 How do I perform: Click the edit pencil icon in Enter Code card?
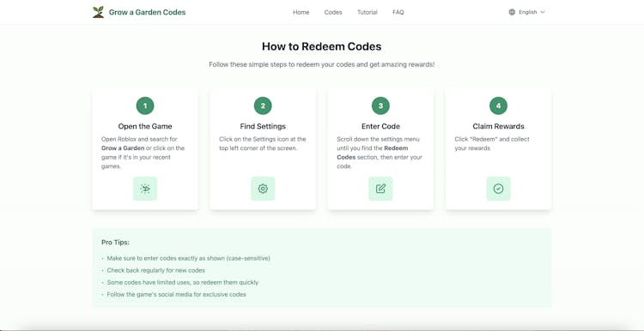pos(380,189)
